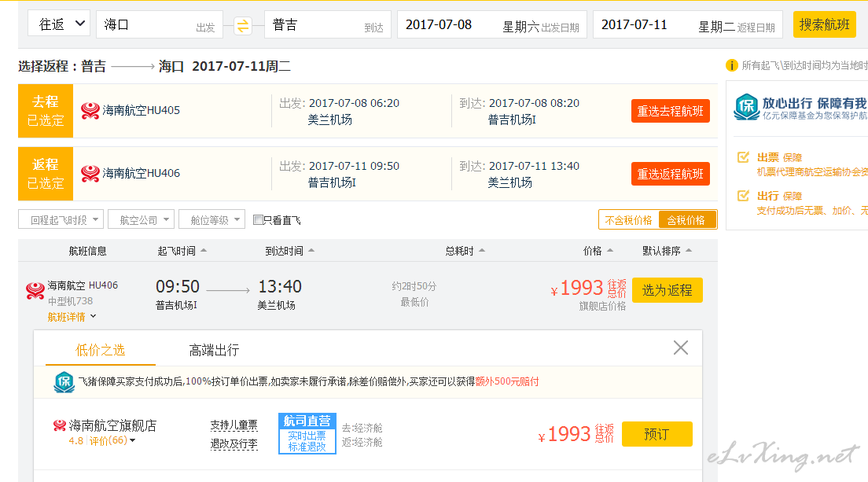868x482 pixels.
Task: Switch to 不含税价格 price display
Action: [x=628, y=220]
